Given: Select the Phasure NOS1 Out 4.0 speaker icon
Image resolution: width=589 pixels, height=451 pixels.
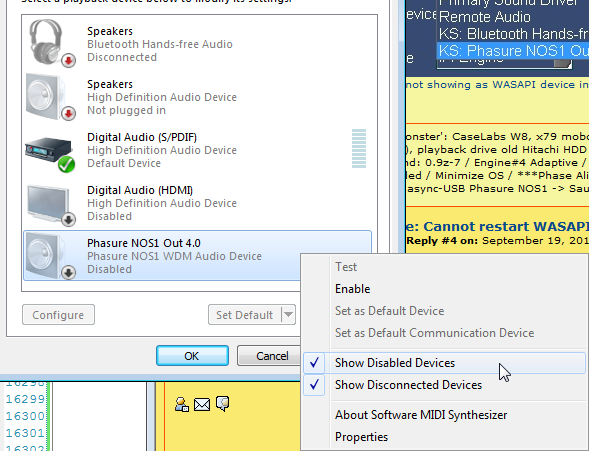Looking at the screenshot, I should (x=51, y=256).
